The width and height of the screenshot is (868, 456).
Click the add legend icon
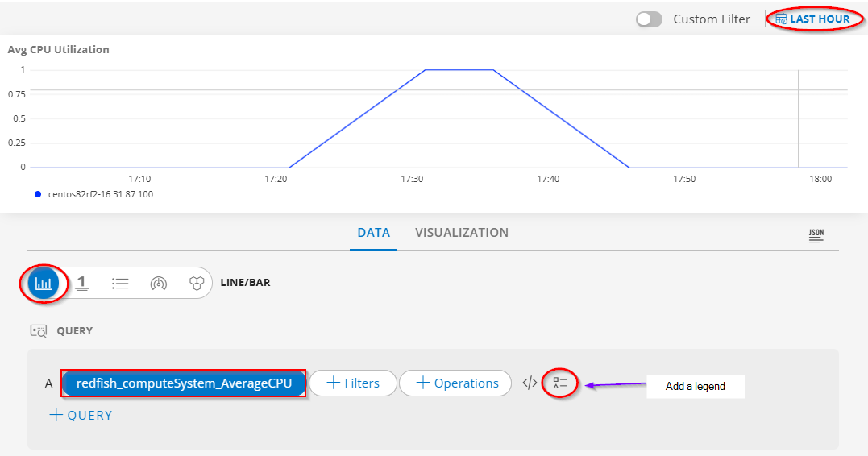pos(560,383)
